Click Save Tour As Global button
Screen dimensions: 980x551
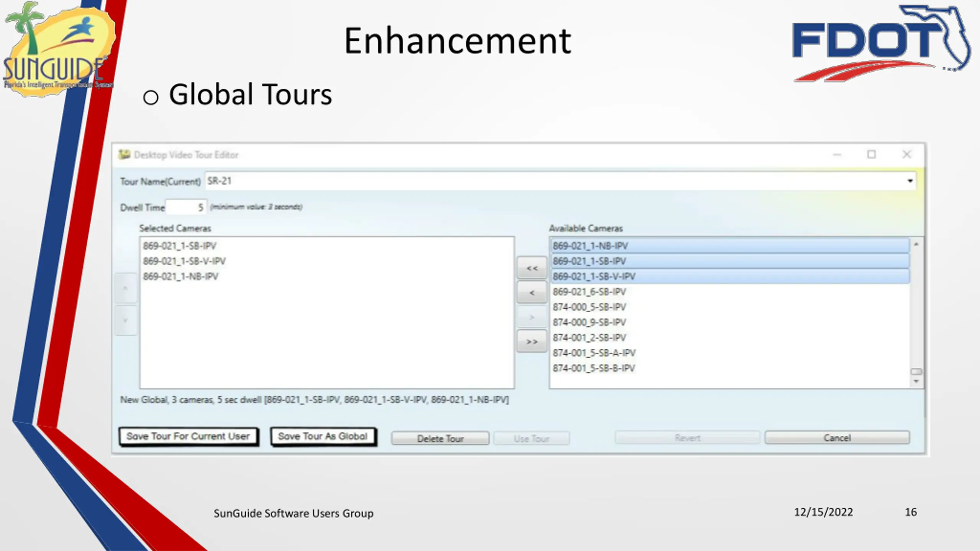[323, 436]
